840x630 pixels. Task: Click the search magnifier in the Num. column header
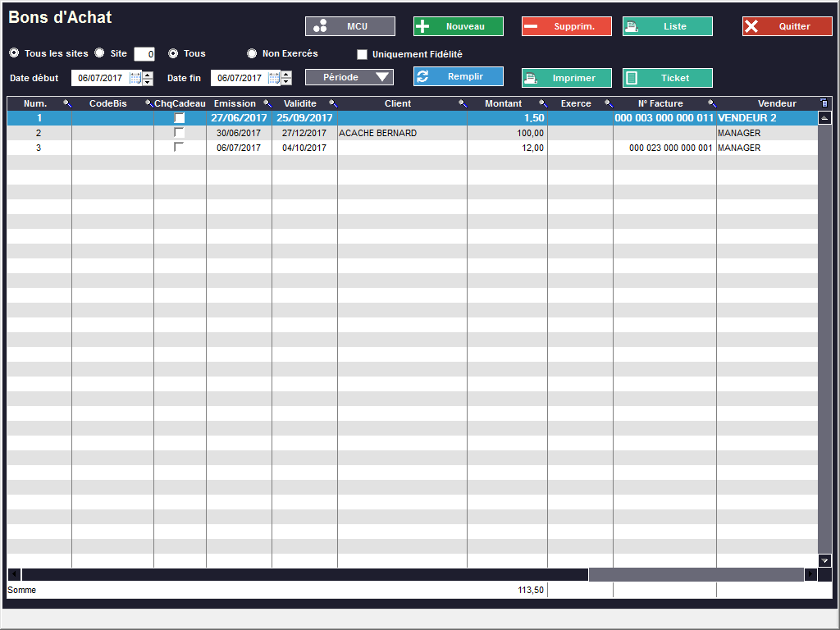(x=67, y=104)
